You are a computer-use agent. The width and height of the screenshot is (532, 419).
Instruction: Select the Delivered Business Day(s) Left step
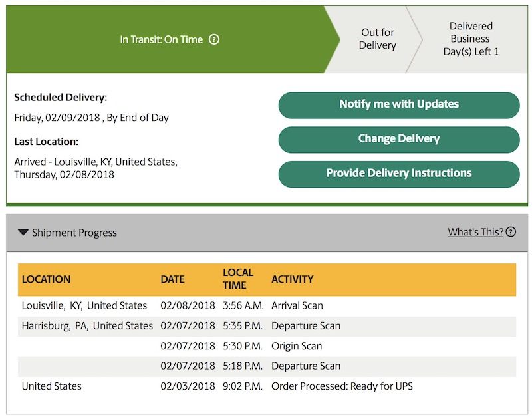pos(471,39)
